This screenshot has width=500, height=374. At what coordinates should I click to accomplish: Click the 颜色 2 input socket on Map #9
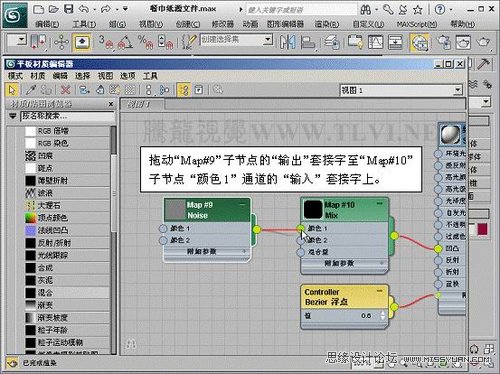point(163,240)
